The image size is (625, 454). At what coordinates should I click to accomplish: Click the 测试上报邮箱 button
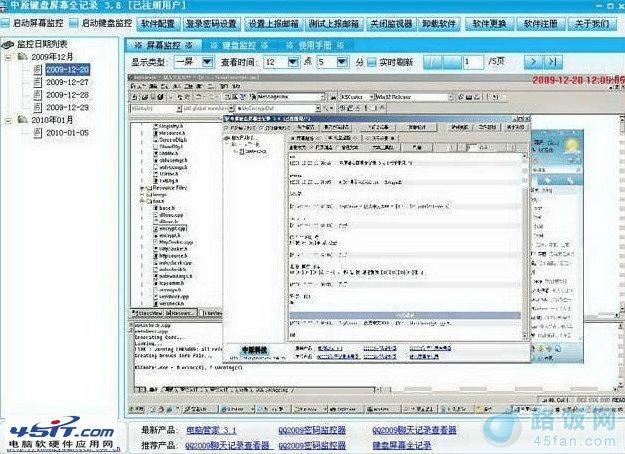334,24
